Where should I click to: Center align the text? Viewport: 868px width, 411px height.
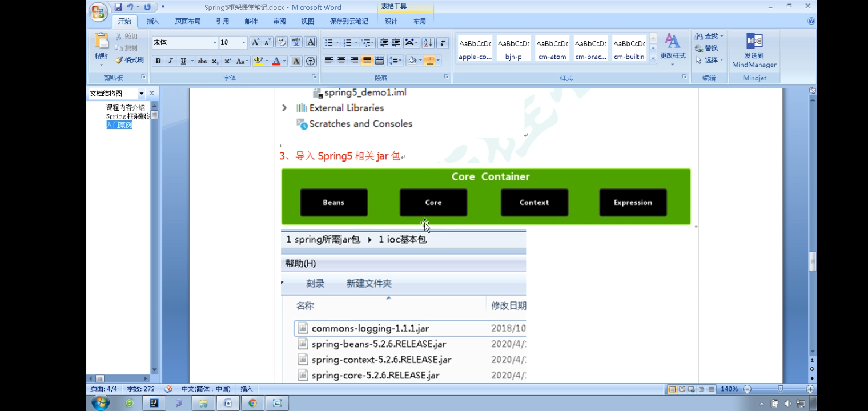(x=341, y=61)
